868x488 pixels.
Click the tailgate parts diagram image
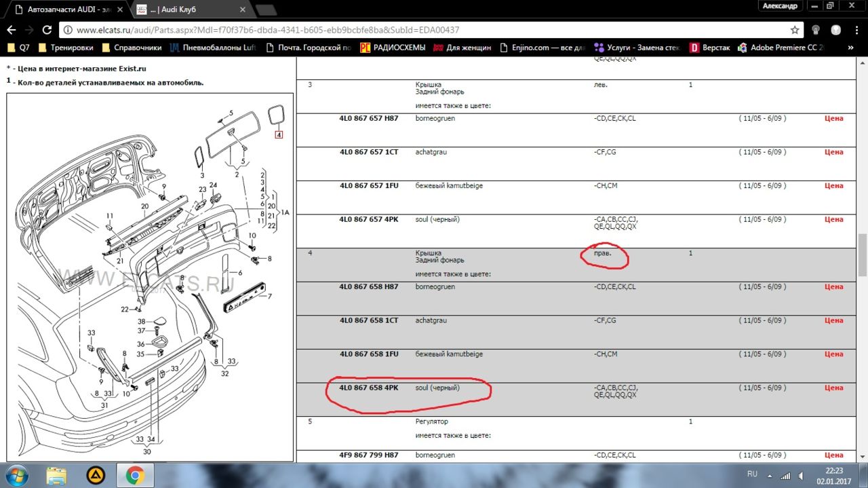(x=150, y=277)
